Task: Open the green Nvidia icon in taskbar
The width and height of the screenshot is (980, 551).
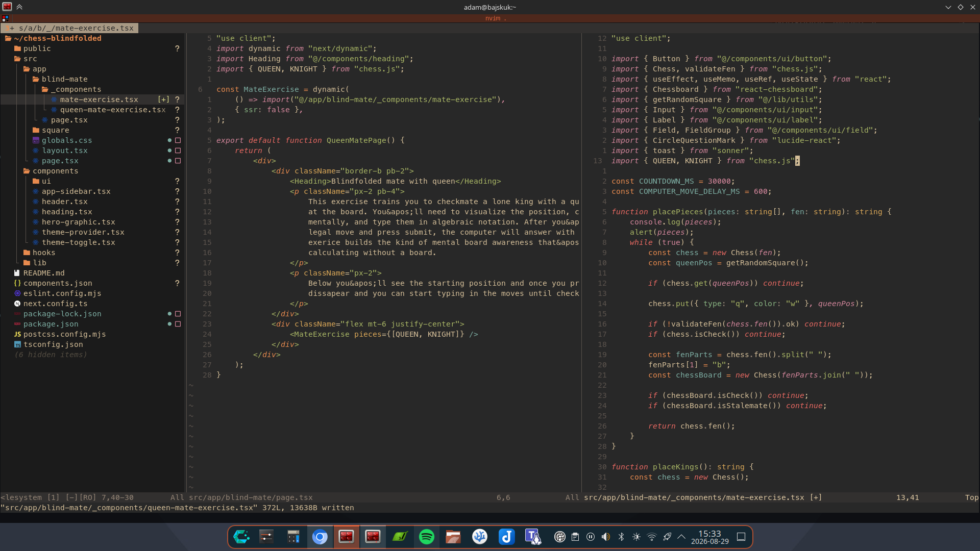Action: (x=400, y=537)
